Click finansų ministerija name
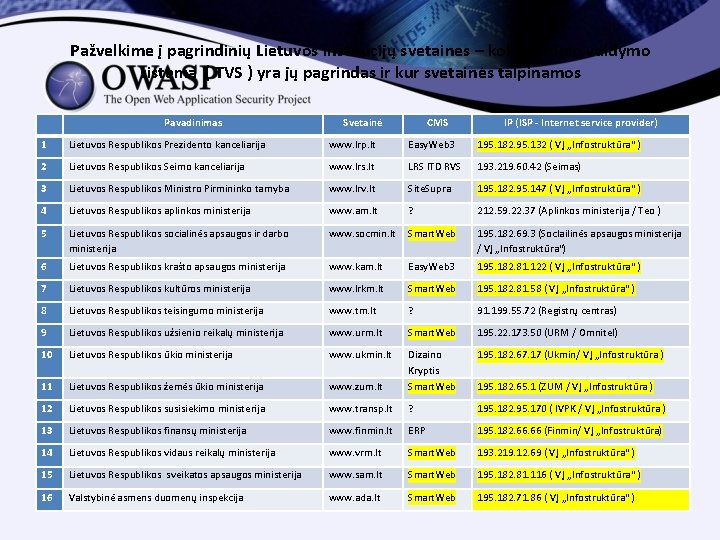The width and height of the screenshot is (720, 540). pos(158,432)
